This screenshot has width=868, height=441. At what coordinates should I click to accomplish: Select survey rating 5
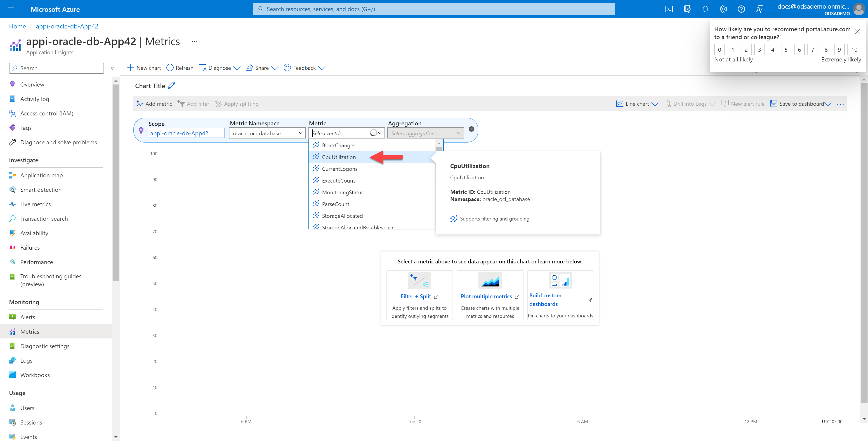[786, 49]
